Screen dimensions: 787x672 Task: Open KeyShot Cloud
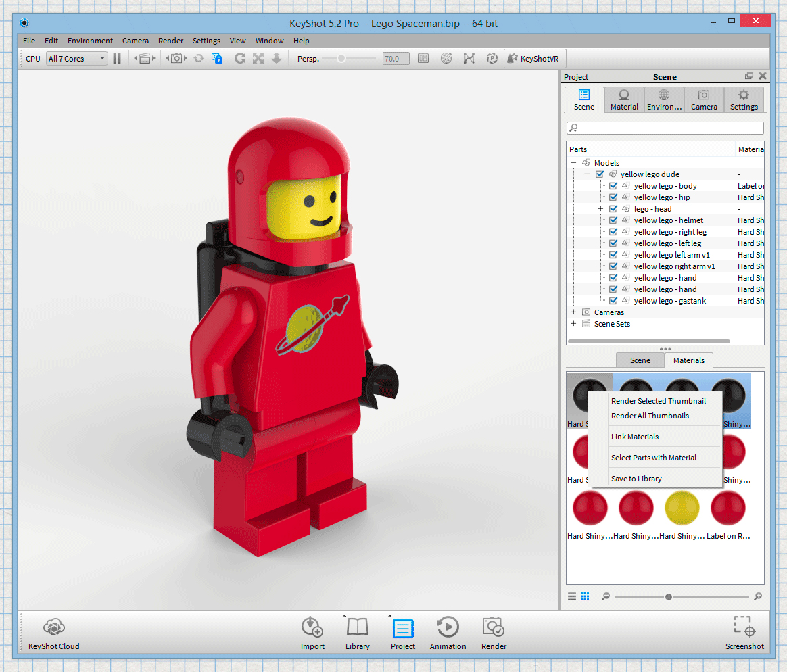click(53, 633)
